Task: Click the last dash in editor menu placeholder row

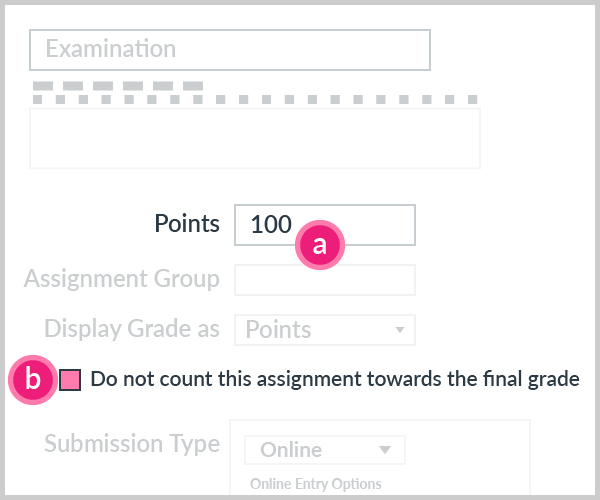Action: [x=193, y=86]
